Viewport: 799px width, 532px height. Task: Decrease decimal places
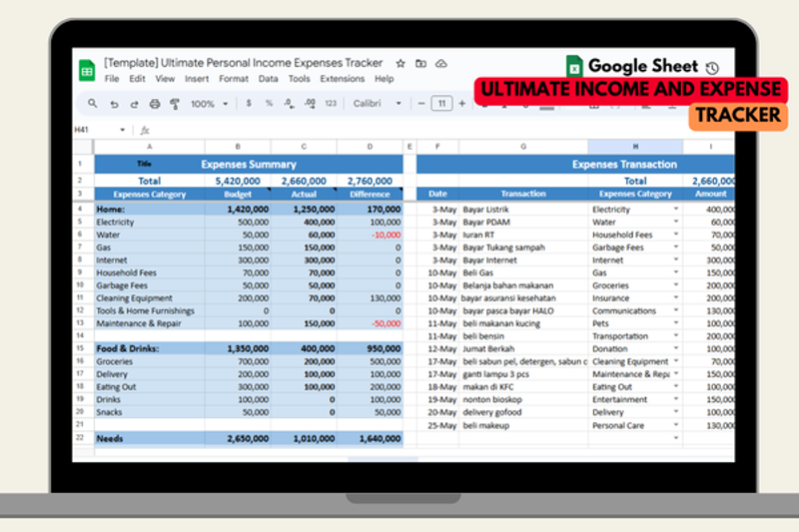[289, 104]
